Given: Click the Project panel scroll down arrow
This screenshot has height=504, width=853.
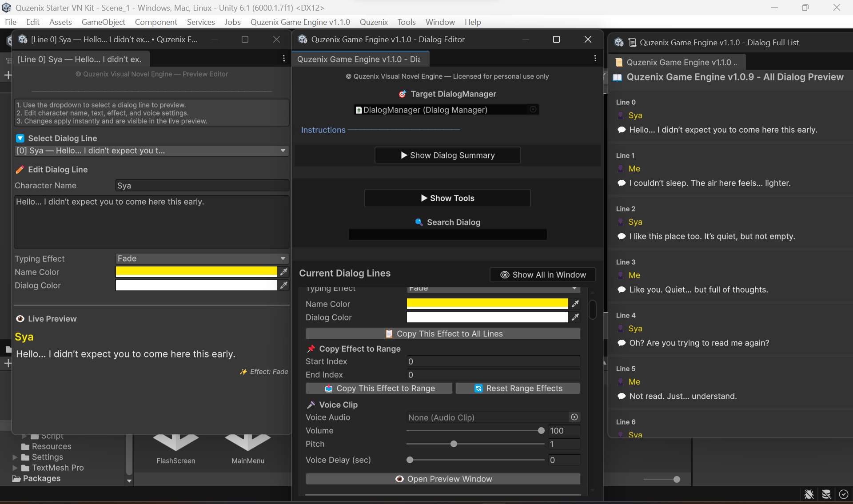Looking at the screenshot, I should [x=129, y=481].
